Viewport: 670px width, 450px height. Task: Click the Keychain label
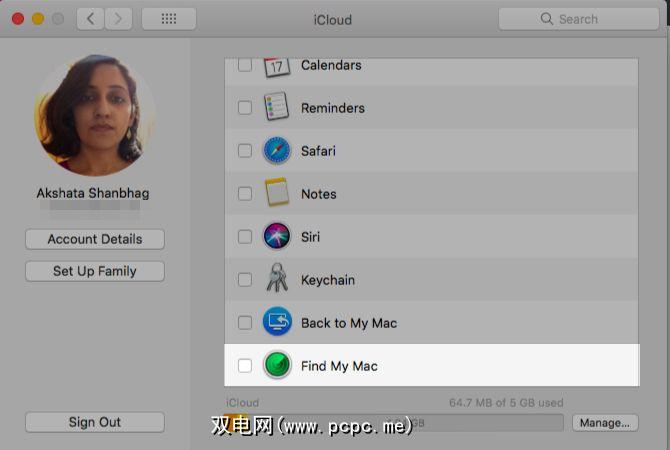328,280
